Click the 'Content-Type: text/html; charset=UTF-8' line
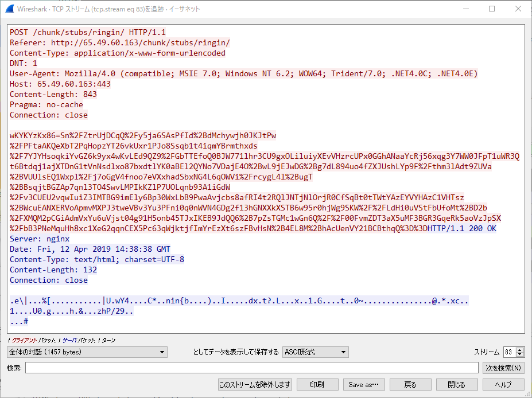Viewport: 532px width, 398px height. click(x=96, y=259)
